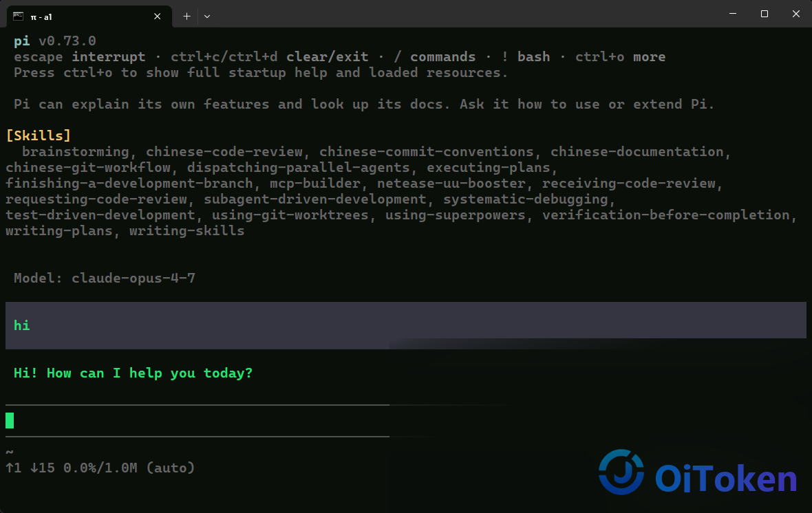Click the "chinese-git-workflow" skill name

[x=88, y=168]
